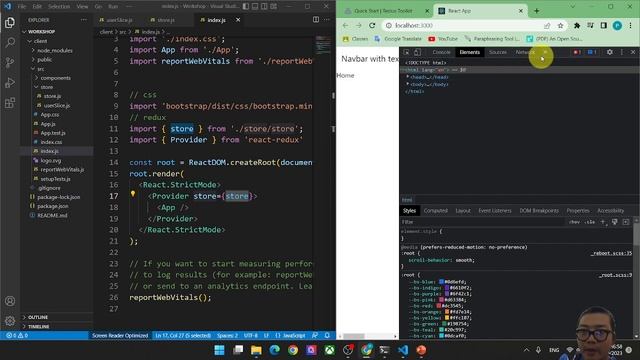Open the Manage gear in VS Code

pyautogui.click(x=10, y=321)
